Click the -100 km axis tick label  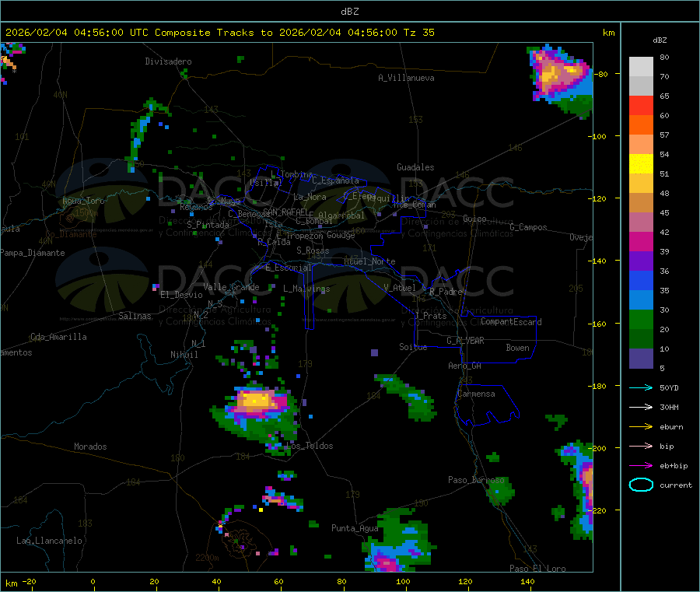tap(599, 136)
